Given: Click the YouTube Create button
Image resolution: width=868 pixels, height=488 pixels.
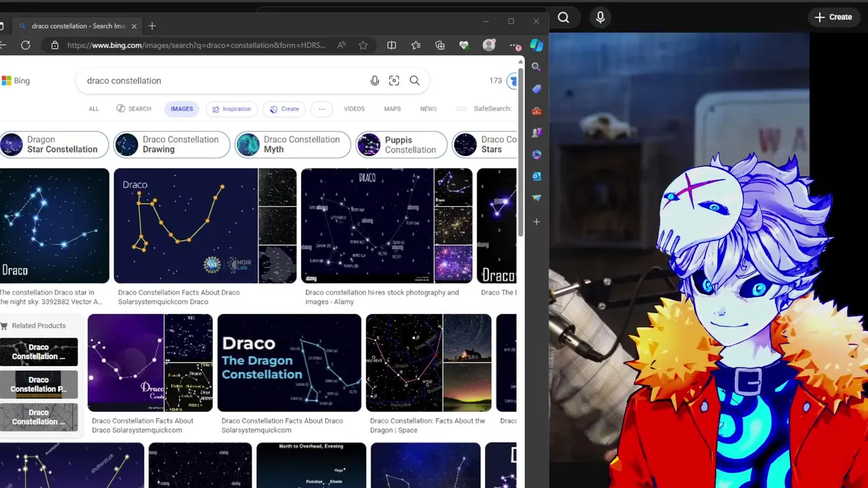Looking at the screenshot, I should point(833,18).
